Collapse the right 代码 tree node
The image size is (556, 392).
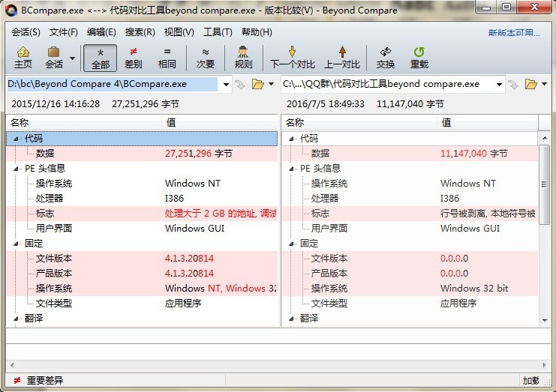point(291,139)
